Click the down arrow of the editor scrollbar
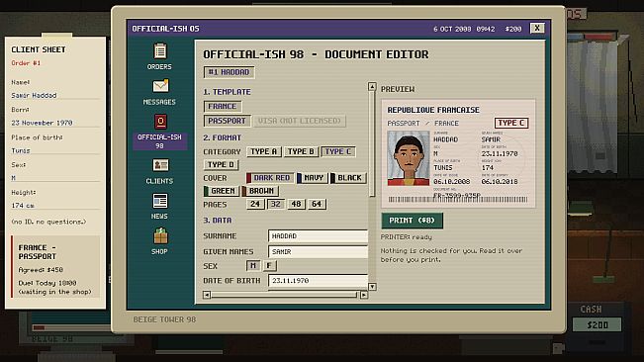644x362 pixels. 372,287
